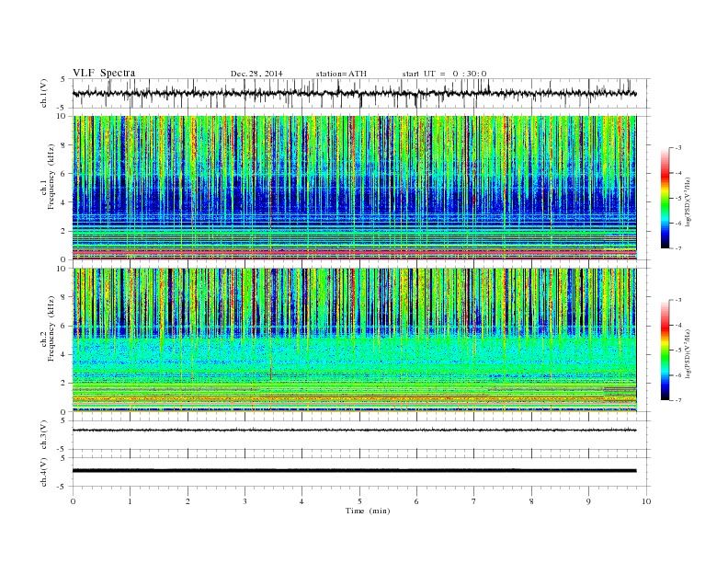The image size is (728, 563).
Task: Click time-axis tick label "3"
Action: [x=245, y=501]
